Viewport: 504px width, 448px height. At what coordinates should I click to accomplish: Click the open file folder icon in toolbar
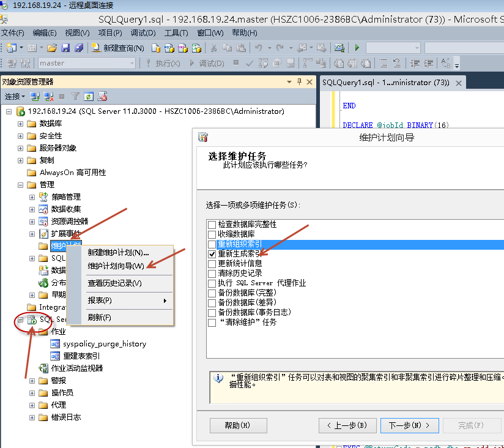[52, 48]
